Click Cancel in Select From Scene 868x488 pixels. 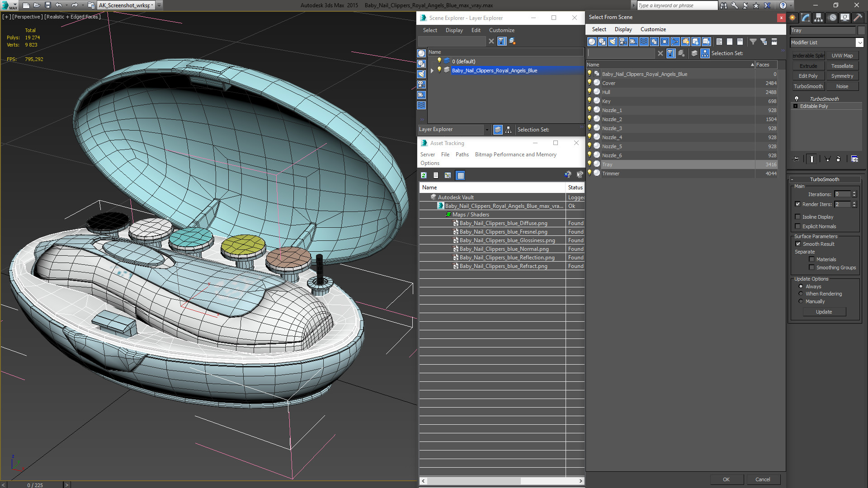[x=763, y=479]
